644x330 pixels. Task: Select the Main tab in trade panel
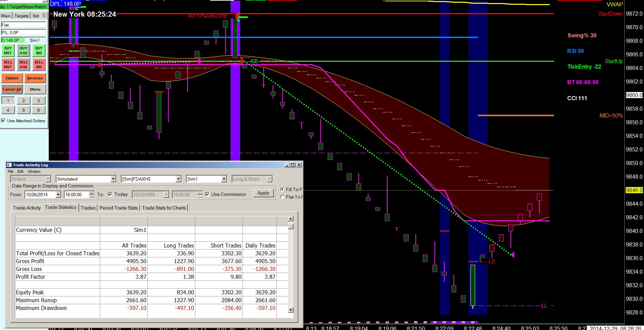(6, 16)
